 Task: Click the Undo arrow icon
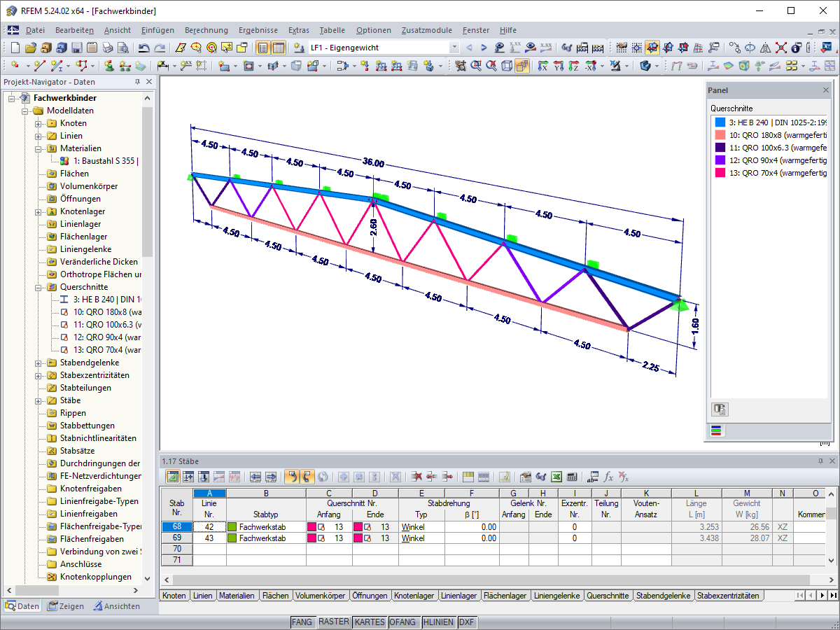[143, 48]
